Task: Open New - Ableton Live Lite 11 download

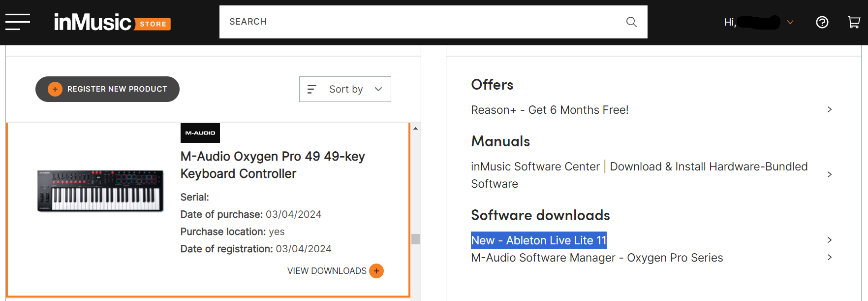Action: coord(539,240)
